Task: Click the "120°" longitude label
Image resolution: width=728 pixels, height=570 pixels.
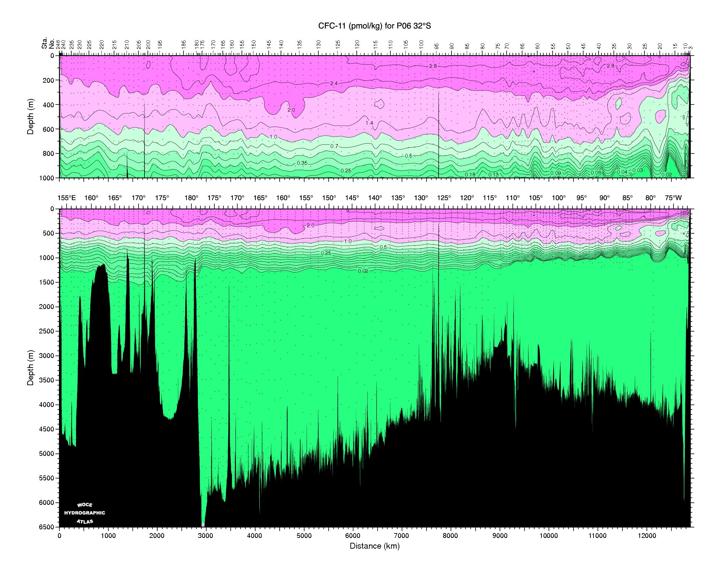Action: tap(467, 198)
